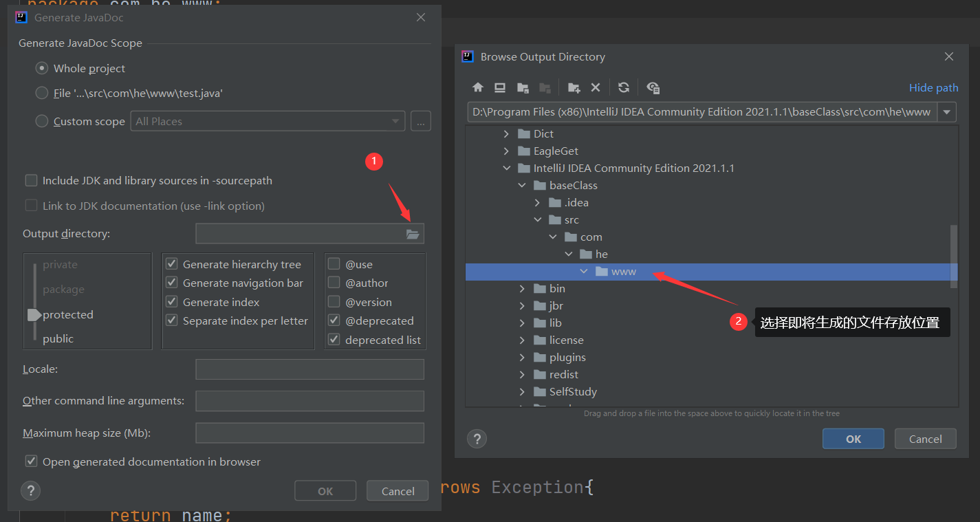This screenshot has width=980, height=522.
Task: Jump to Desktop directory icon
Action: click(500, 87)
